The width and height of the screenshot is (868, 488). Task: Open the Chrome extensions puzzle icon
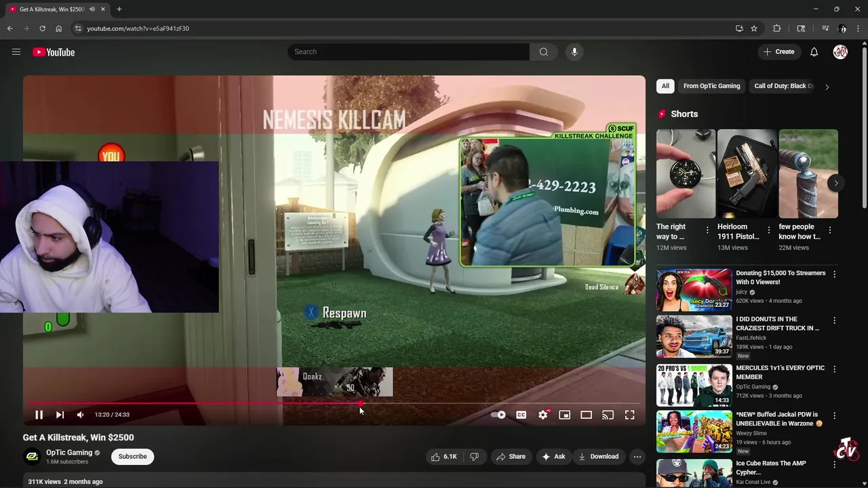pyautogui.click(x=777, y=28)
